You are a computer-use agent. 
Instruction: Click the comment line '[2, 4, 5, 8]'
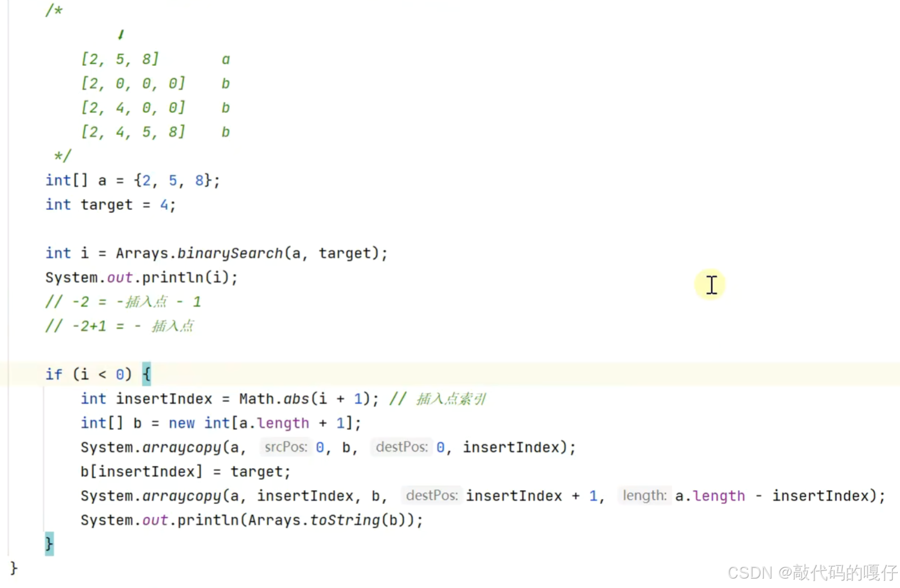click(x=133, y=132)
